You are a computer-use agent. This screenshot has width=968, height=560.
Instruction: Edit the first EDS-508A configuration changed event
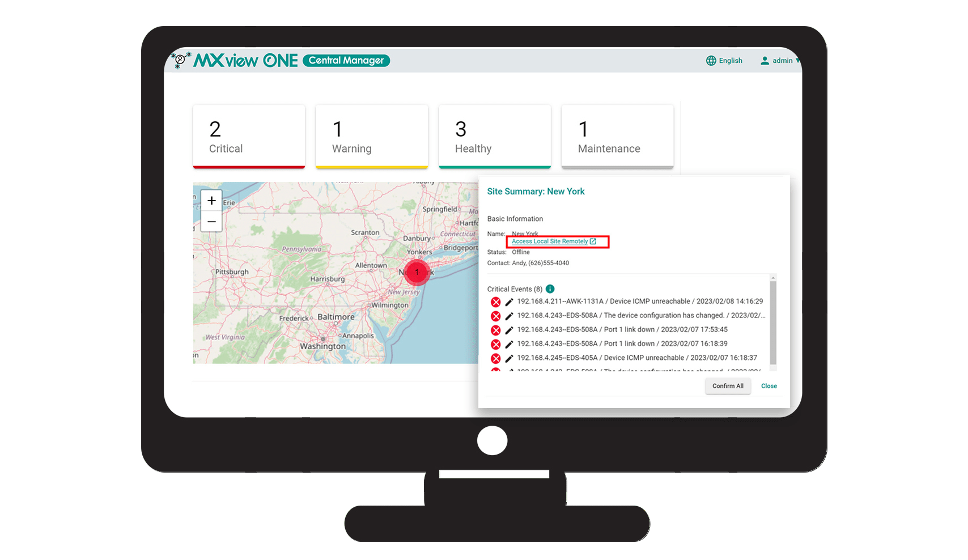pyautogui.click(x=509, y=316)
